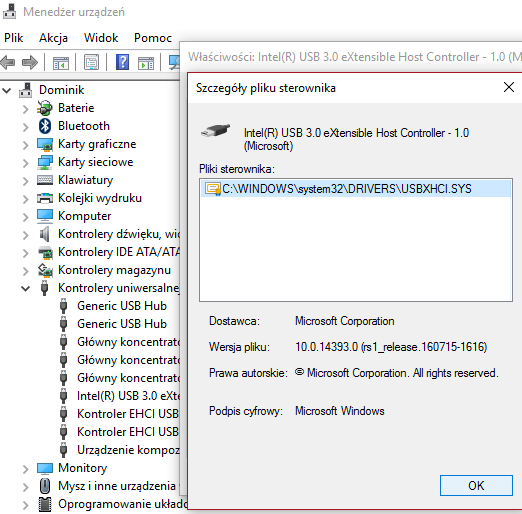The width and height of the screenshot is (522, 514).
Task: Collapse the Kontrolery uniwersalne category
Action: pyautogui.click(x=25, y=288)
